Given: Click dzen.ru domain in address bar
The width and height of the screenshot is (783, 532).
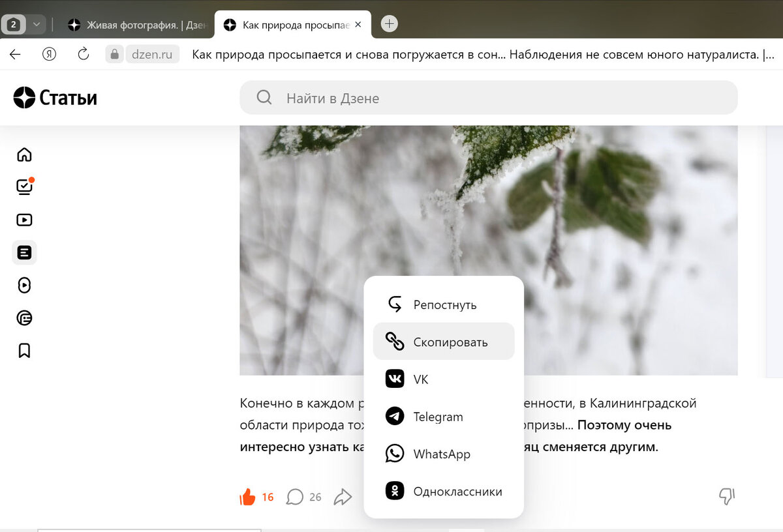Looking at the screenshot, I should pos(152,55).
